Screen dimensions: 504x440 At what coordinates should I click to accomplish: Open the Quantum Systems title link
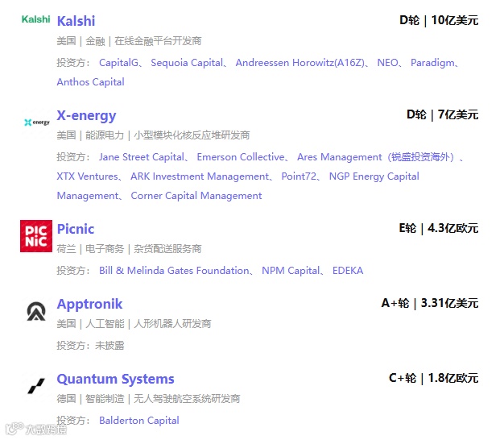[115, 379]
